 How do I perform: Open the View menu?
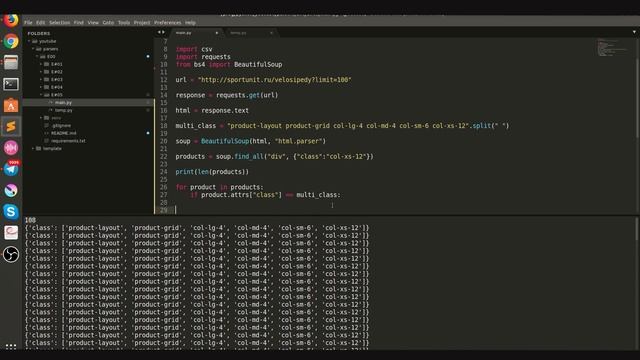click(93, 22)
